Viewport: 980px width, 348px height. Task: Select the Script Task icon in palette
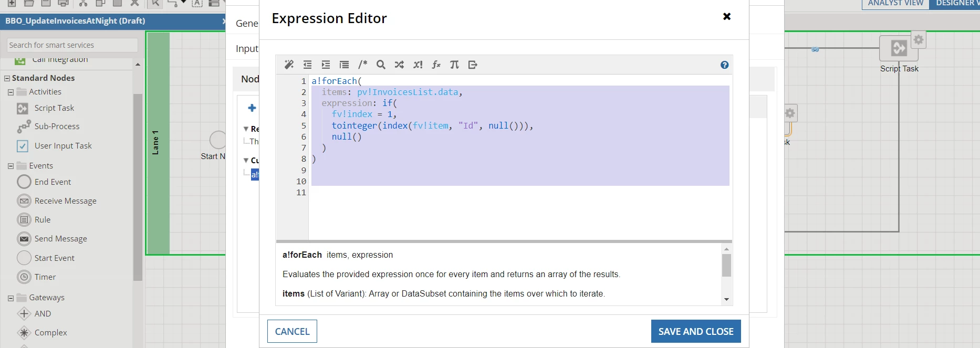point(23,108)
